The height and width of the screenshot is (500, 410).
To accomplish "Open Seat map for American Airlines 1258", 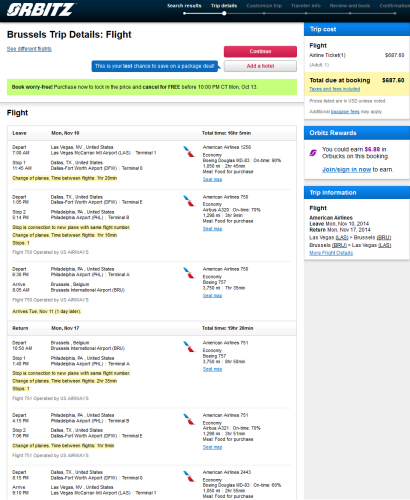I will pos(212,179).
